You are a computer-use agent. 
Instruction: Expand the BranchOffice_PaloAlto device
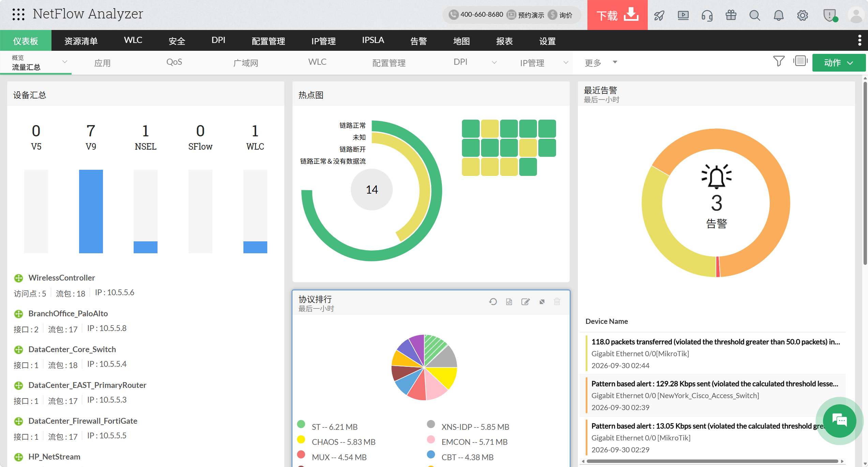click(18, 314)
